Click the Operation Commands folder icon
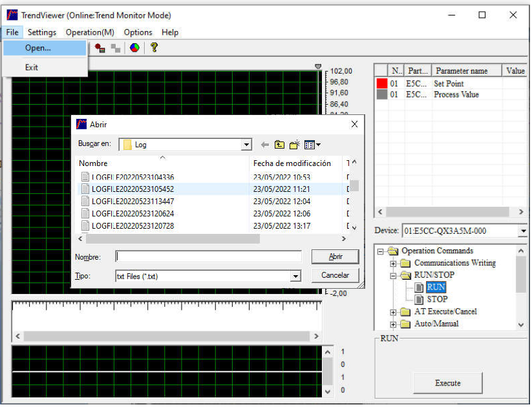Image resolution: width=532 pixels, height=407 pixels. tap(393, 251)
